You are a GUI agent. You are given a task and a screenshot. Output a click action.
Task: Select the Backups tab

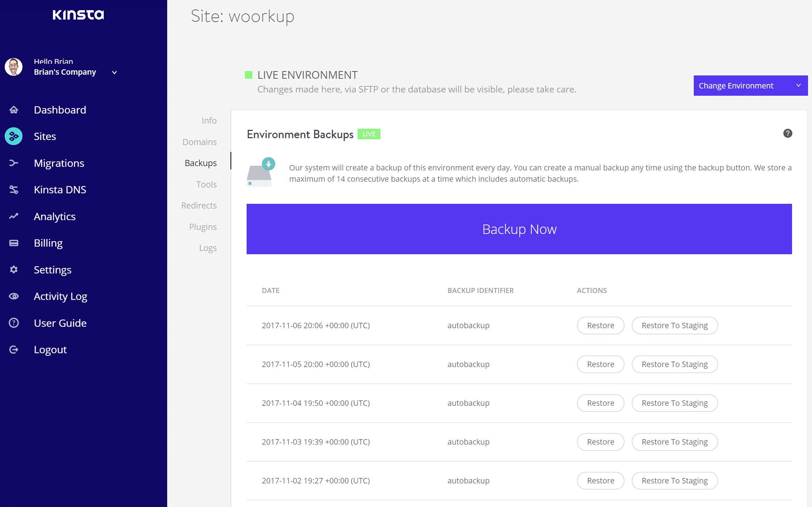201,163
